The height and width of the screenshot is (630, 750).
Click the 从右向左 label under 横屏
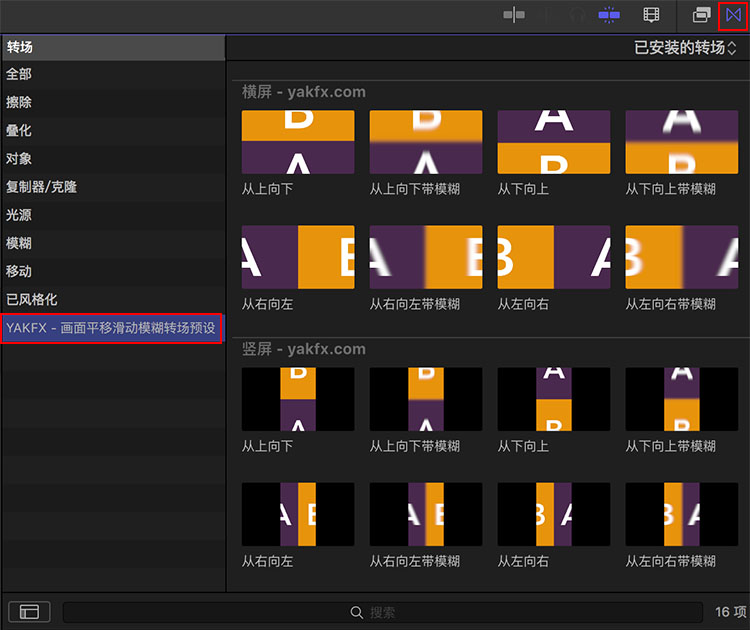[x=267, y=304]
